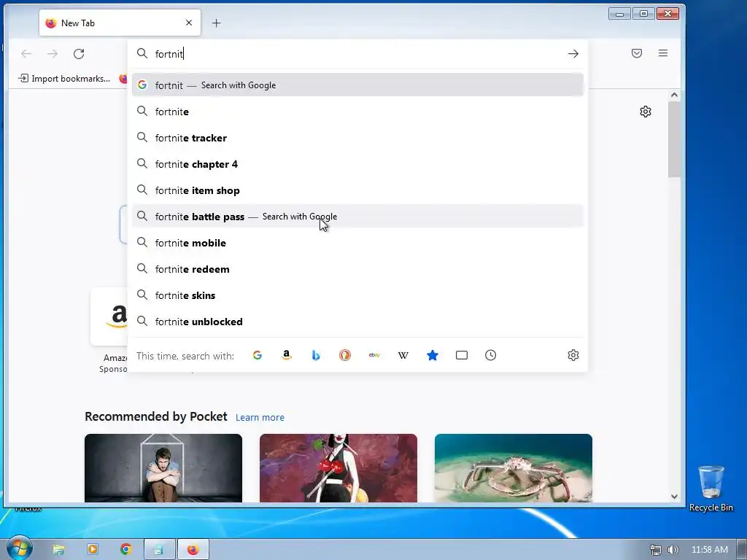Screen dimensions: 747x560
Task: Open media player from taskbar
Action: [93, 550]
